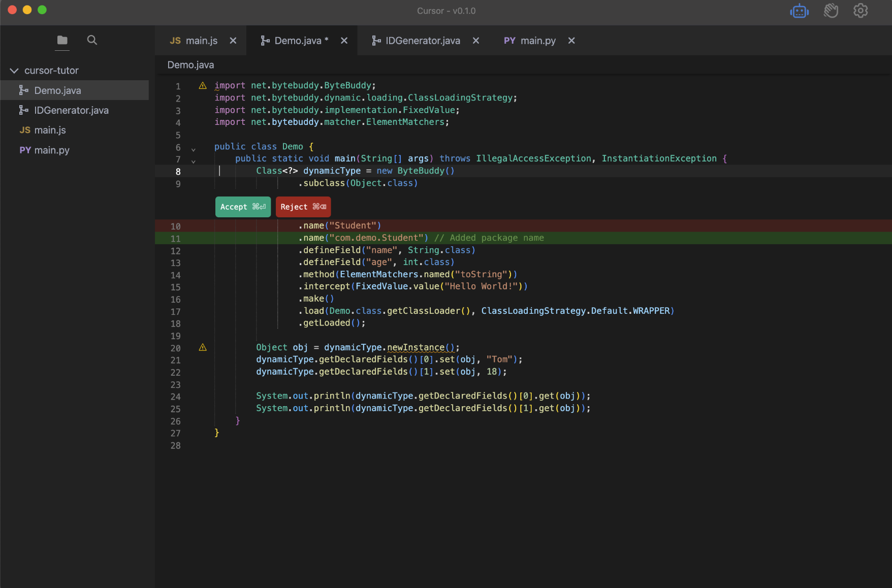
Task: Close the Demo.java tab
Action: (344, 41)
